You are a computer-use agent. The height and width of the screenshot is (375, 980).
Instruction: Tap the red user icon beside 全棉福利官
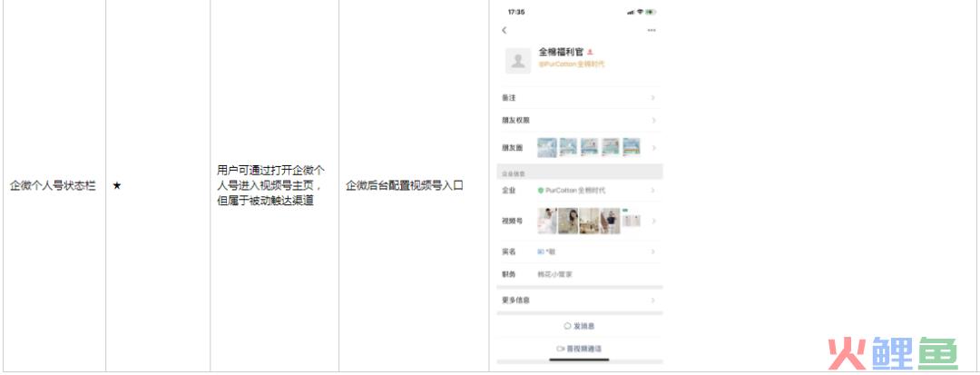click(590, 53)
